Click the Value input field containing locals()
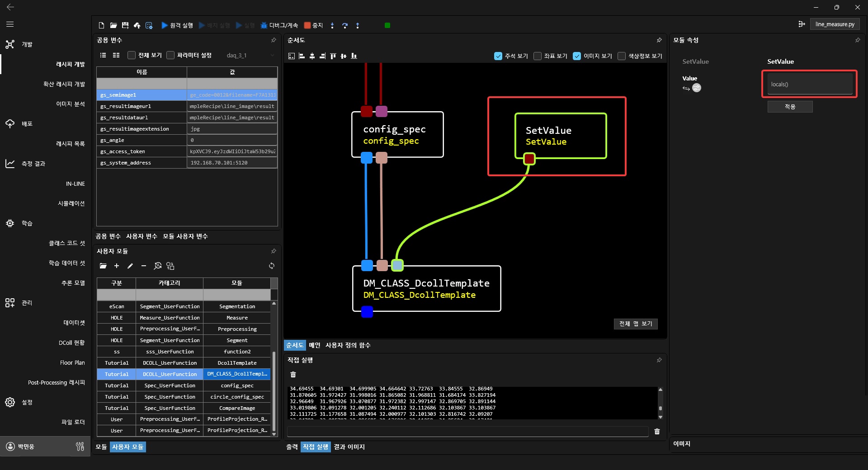The height and width of the screenshot is (470, 868). 809,84
